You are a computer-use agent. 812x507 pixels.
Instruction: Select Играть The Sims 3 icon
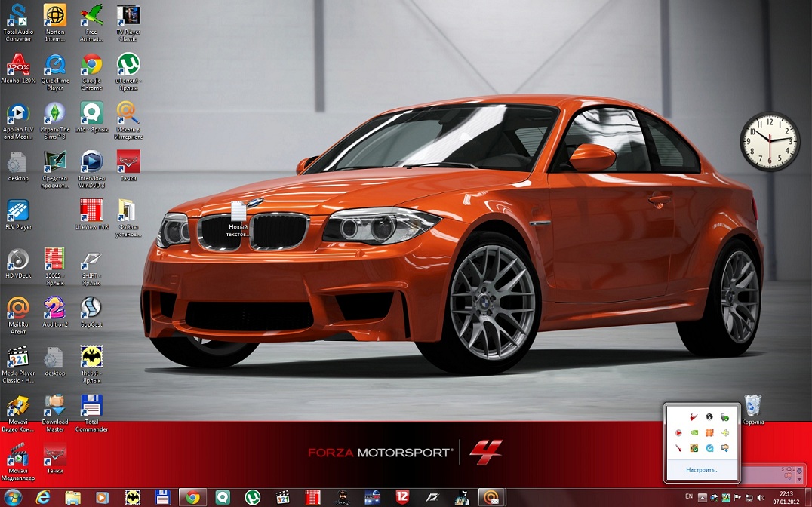pyautogui.click(x=55, y=121)
